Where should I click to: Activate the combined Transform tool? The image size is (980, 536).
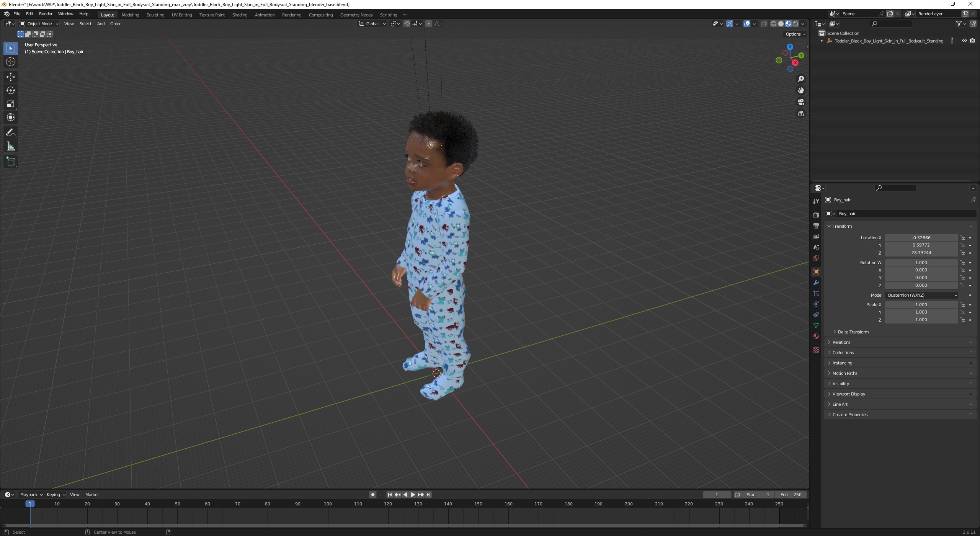pyautogui.click(x=11, y=117)
